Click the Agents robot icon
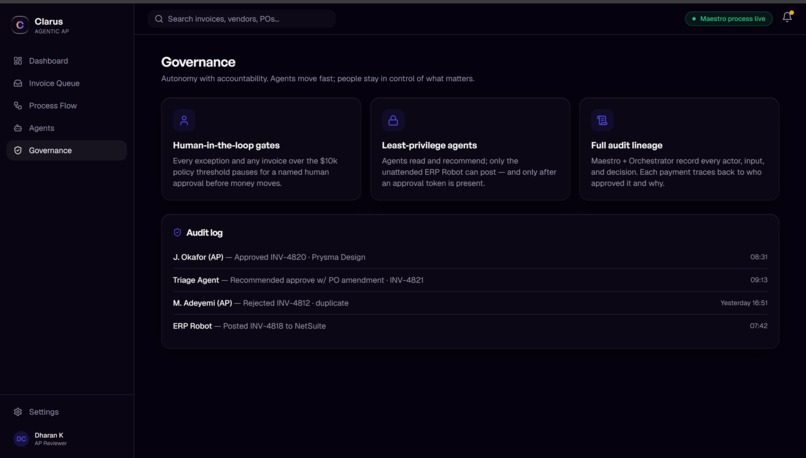 pos(18,128)
